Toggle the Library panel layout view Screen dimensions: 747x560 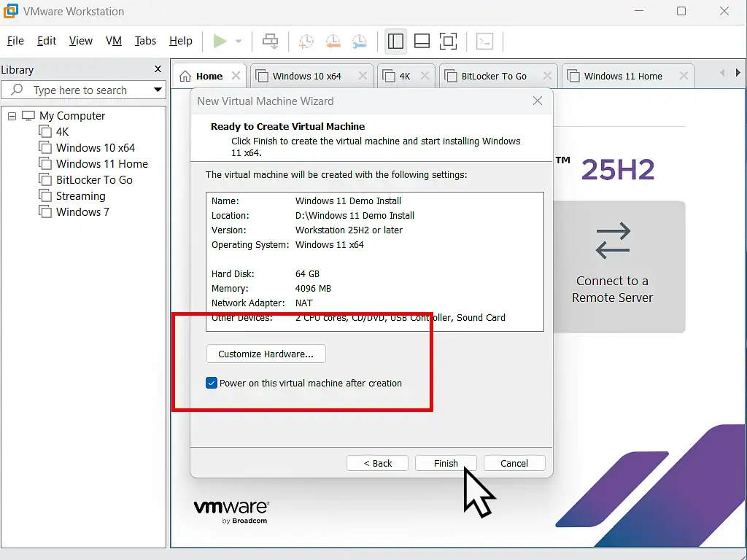coord(395,41)
